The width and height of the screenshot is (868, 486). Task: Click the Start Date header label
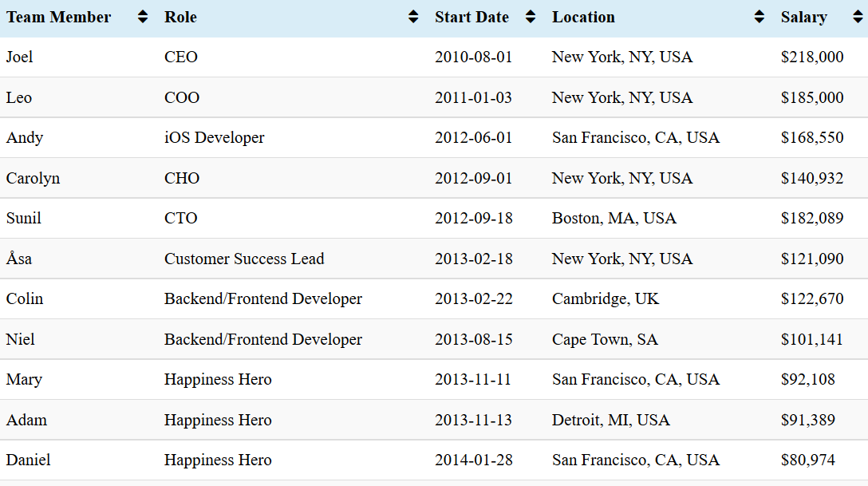pos(471,17)
